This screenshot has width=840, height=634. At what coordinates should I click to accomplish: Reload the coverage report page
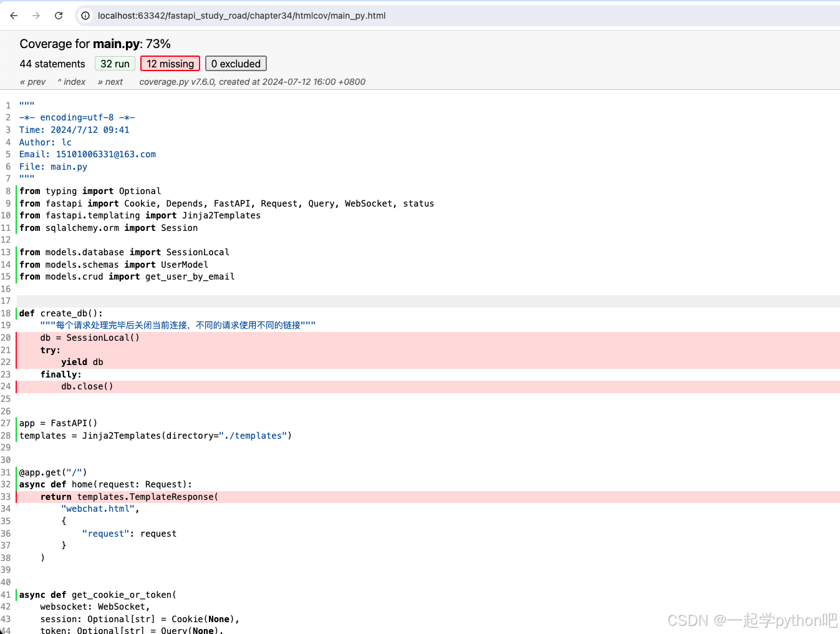[59, 16]
